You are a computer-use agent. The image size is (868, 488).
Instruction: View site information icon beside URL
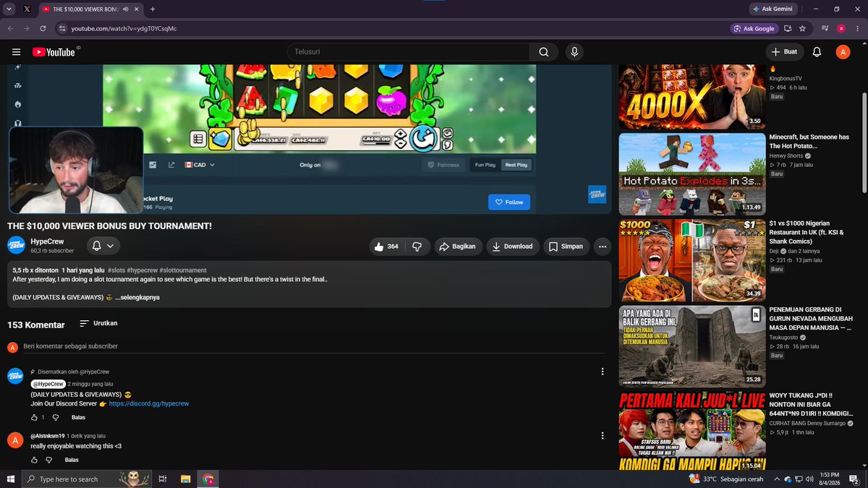coord(62,29)
